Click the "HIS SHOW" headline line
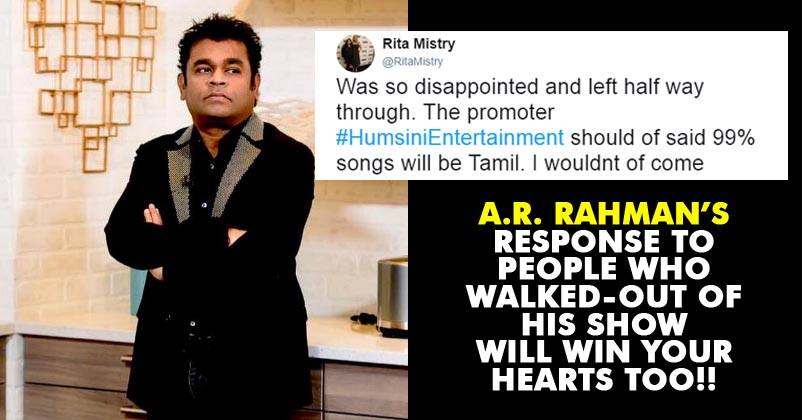Screen dimensions: 802x420 604,324
